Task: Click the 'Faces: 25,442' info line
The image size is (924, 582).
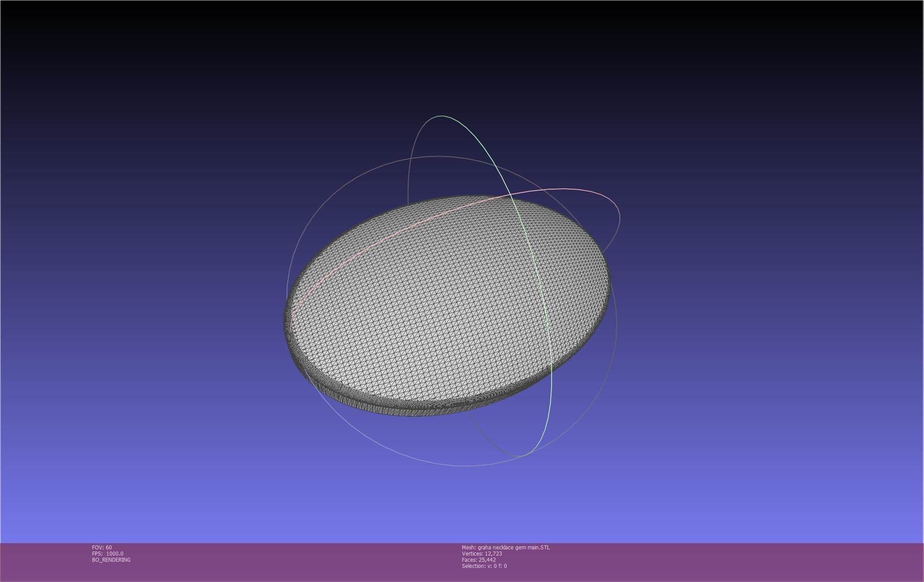Action: pyautogui.click(x=479, y=560)
